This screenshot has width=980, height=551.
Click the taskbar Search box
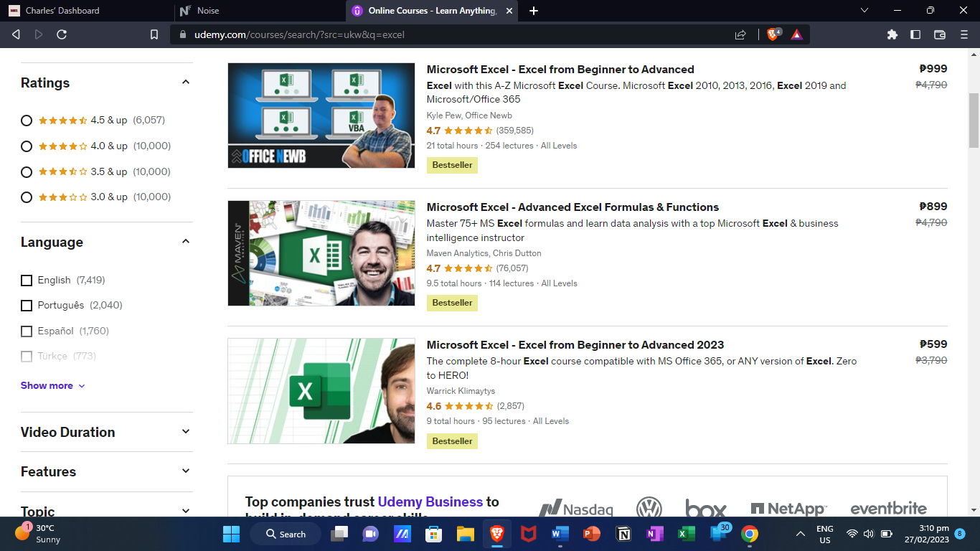coord(286,534)
